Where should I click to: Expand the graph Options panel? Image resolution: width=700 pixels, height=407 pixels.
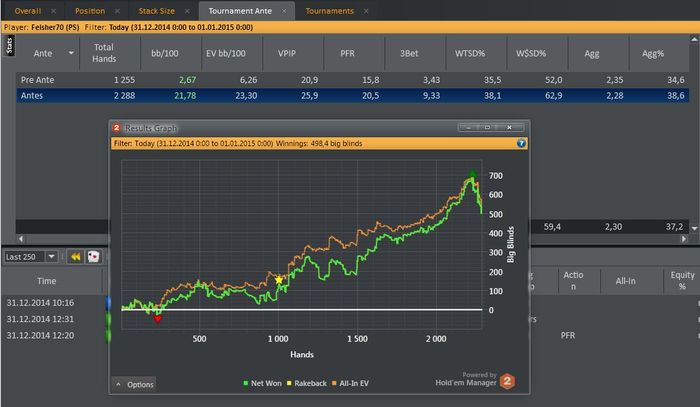click(x=134, y=384)
